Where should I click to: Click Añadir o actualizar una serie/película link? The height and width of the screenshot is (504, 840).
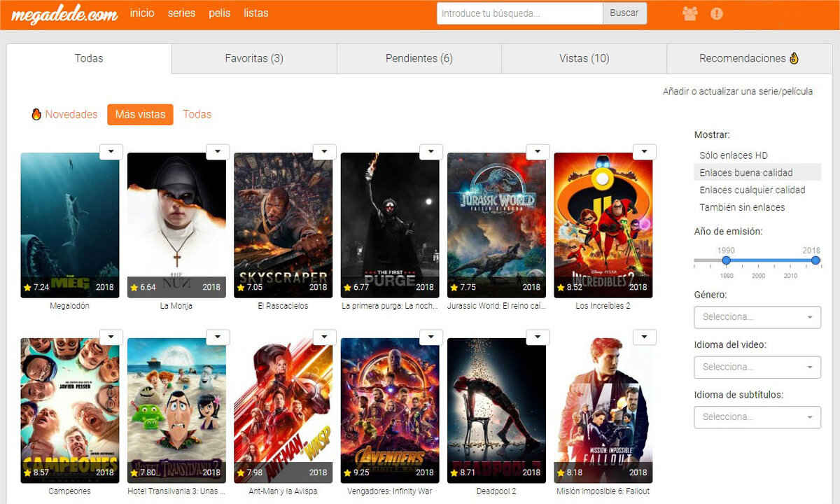[x=738, y=92]
